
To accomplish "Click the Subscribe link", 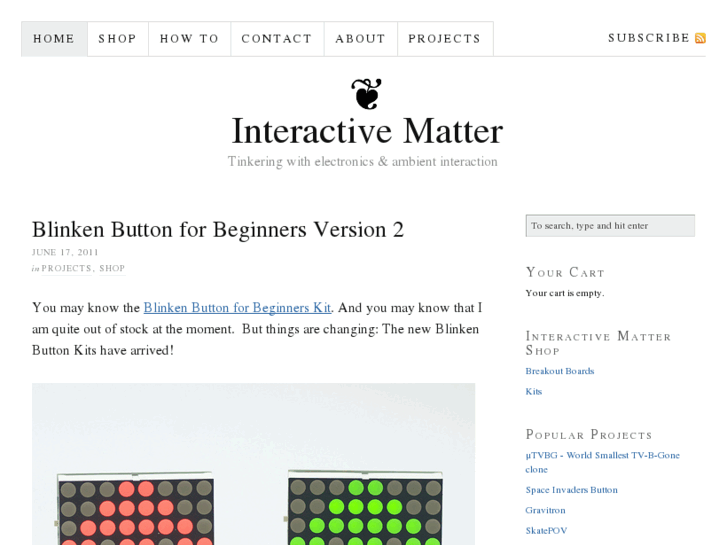I will (x=649, y=38).
